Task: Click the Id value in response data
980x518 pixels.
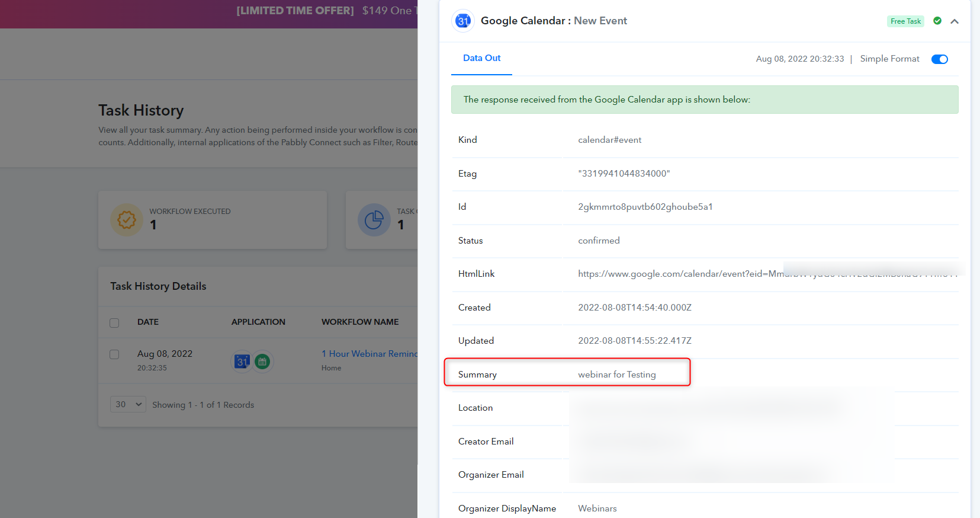Action: click(x=645, y=207)
